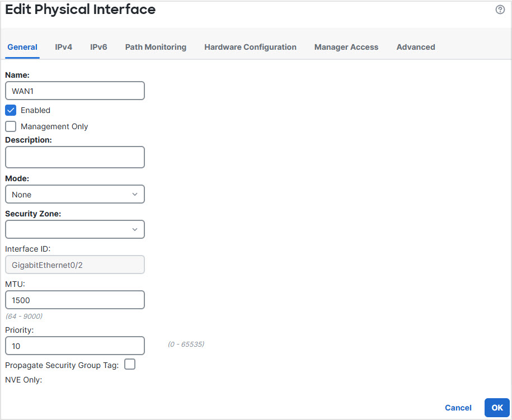Click into the Name field showing WAN1
Viewport: 512px width, 420px height.
pos(74,91)
